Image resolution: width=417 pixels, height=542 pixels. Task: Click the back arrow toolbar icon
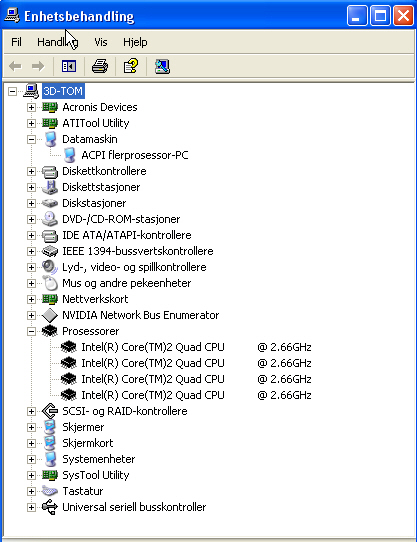15,66
